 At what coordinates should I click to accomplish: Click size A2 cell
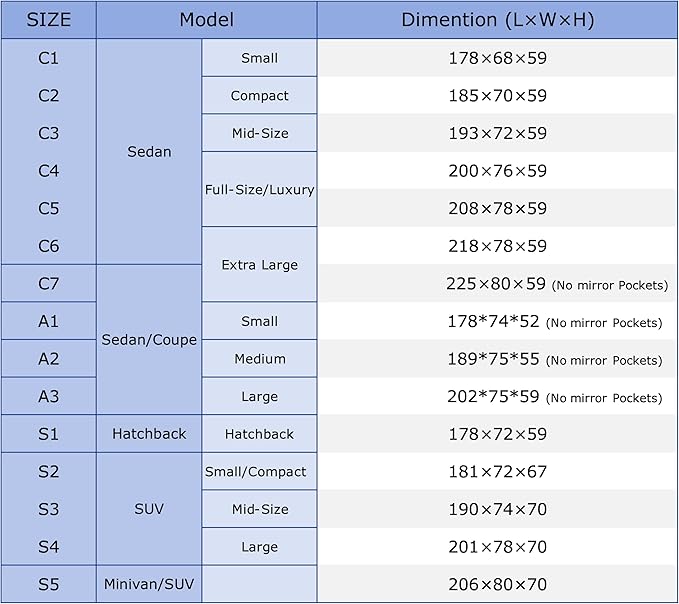pyautogui.click(x=48, y=359)
